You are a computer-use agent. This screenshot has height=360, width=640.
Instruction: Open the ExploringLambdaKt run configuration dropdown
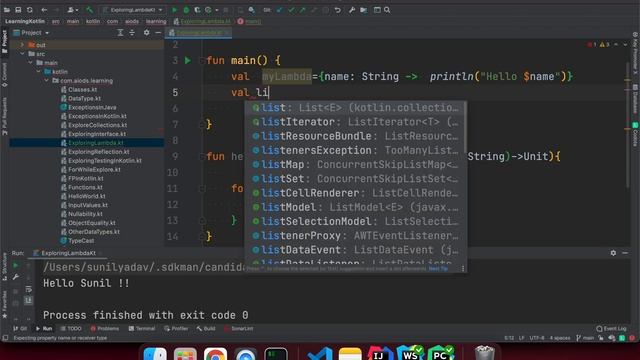133,10
